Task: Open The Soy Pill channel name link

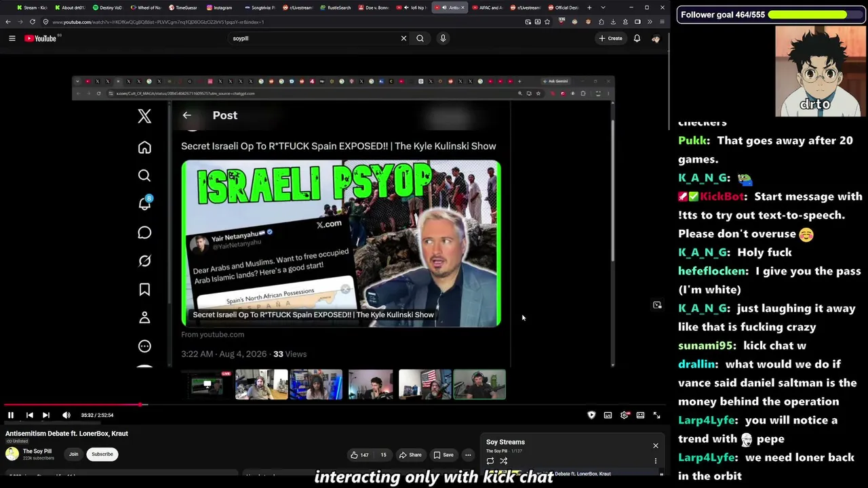Action: pos(37,451)
